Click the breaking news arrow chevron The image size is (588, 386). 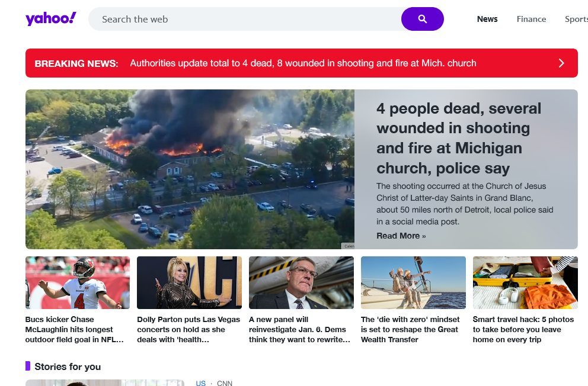click(561, 63)
